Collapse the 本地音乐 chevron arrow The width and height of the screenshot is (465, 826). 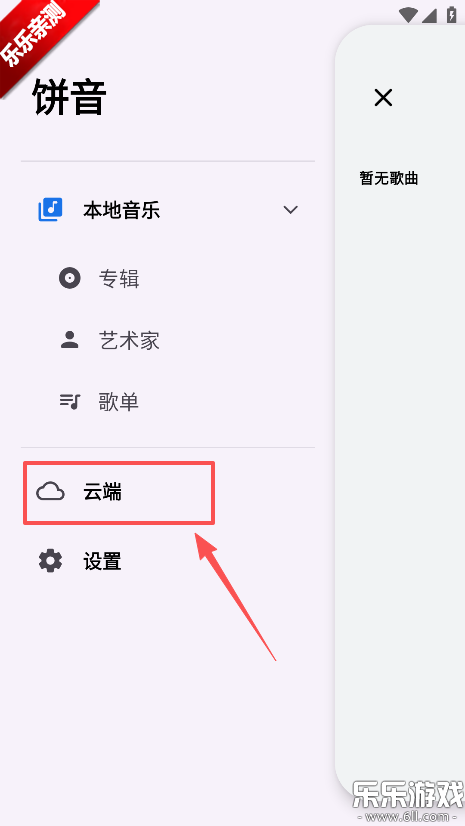[291, 210]
